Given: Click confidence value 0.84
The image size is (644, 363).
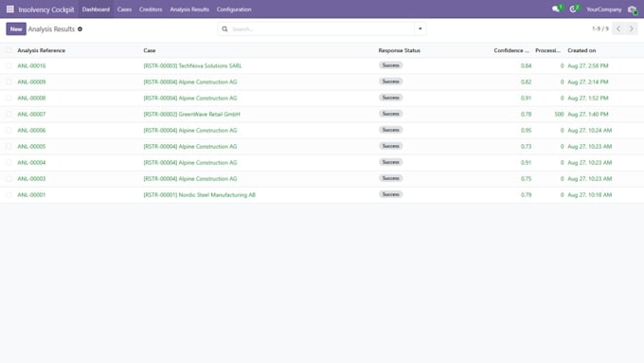Looking at the screenshot, I should pos(527,65).
